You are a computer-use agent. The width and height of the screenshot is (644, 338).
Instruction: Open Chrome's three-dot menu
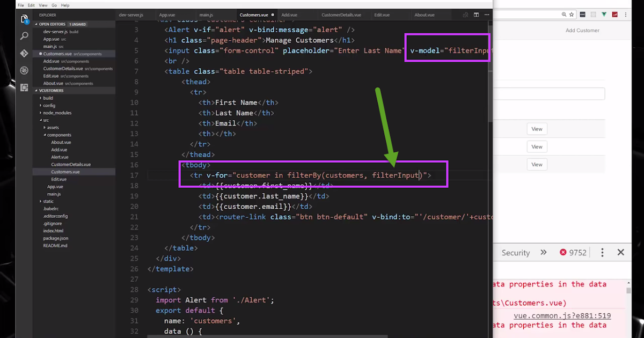coord(626,14)
